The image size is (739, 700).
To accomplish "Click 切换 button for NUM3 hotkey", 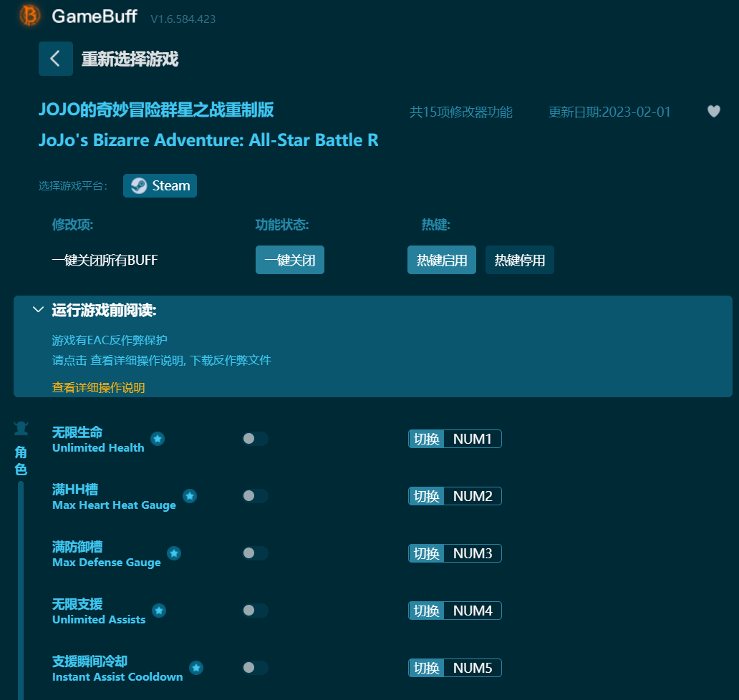I will click(427, 553).
